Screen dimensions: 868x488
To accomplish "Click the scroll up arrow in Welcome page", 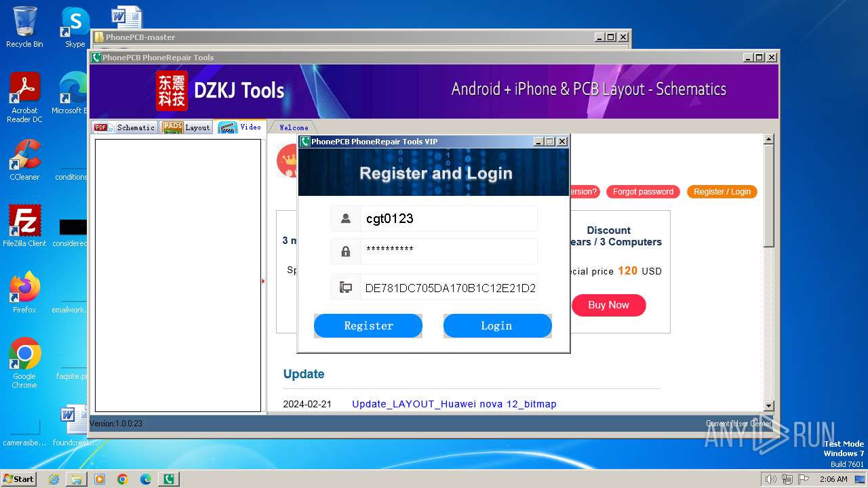I will 768,139.
